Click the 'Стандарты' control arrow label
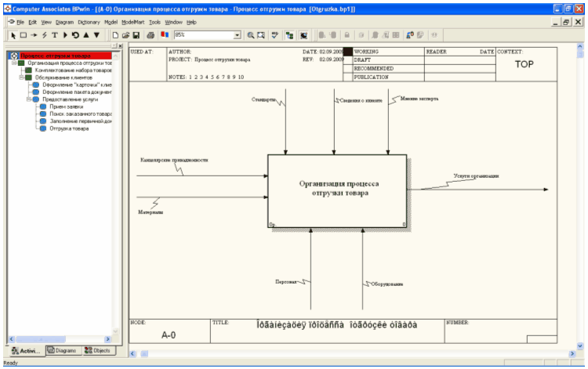 coord(263,100)
